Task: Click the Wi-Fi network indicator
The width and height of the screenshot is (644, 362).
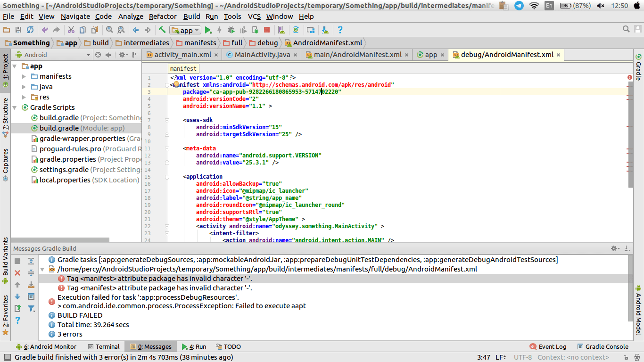Action: point(534,6)
